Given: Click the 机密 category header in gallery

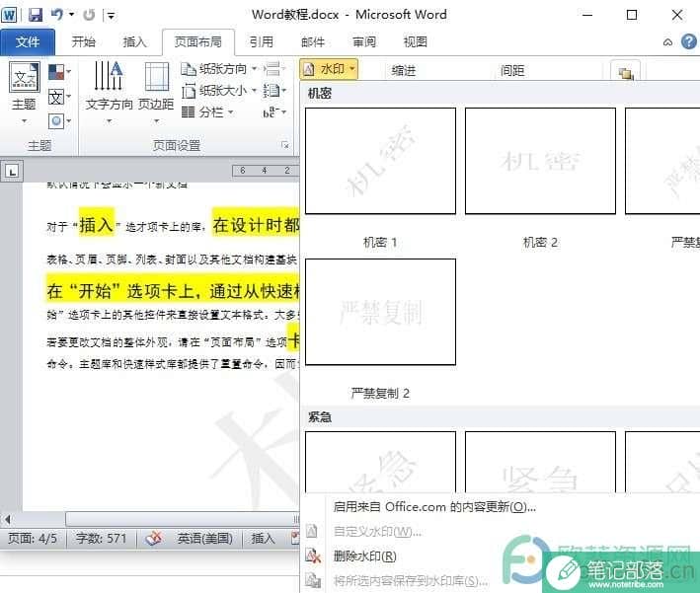Looking at the screenshot, I should click(320, 94).
